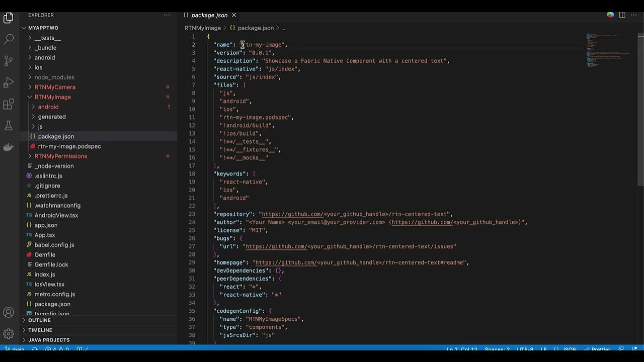Image resolution: width=644 pixels, height=362 pixels.
Task: Open babel.config.js file
Action: coord(54,245)
